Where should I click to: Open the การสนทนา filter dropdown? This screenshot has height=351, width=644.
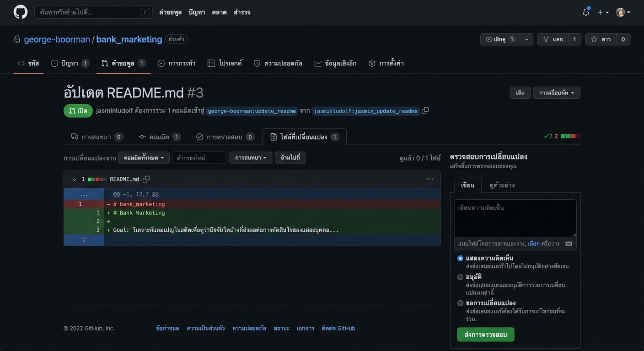click(251, 158)
